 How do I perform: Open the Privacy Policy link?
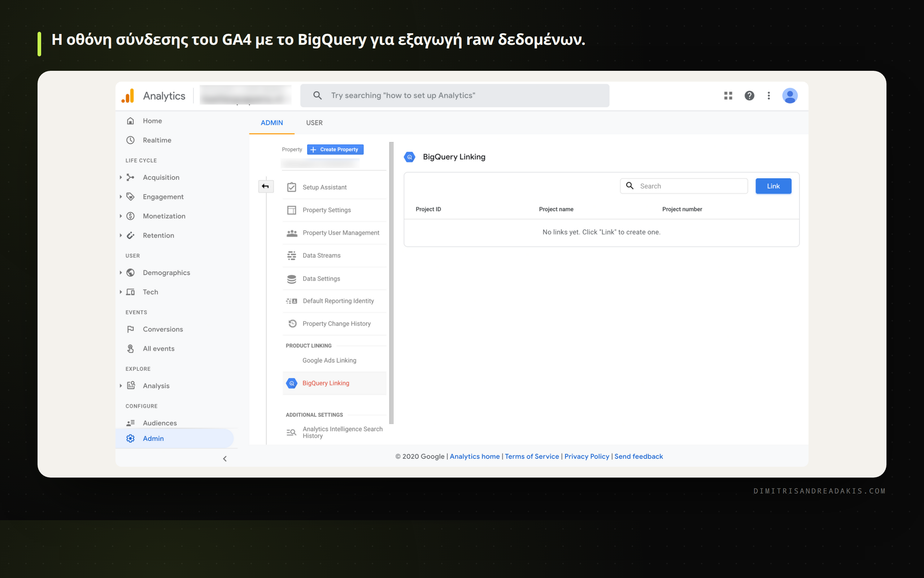coord(587,456)
